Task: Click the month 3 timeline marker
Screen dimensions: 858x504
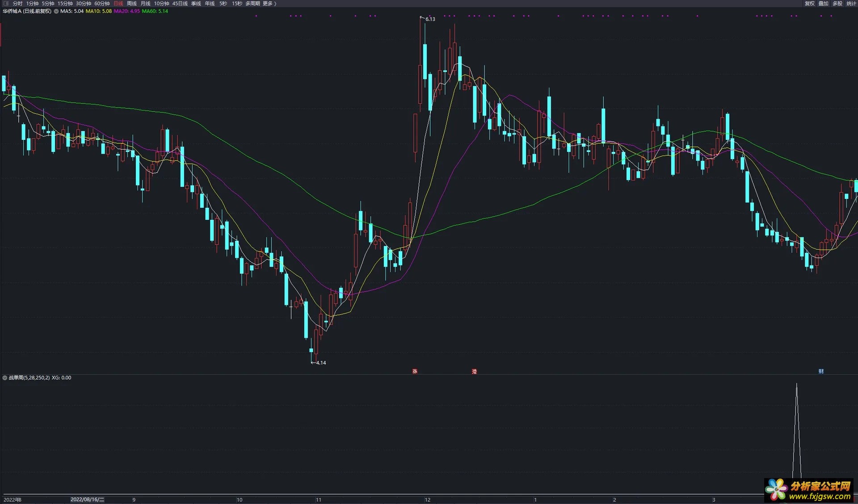Action: pyautogui.click(x=714, y=500)
